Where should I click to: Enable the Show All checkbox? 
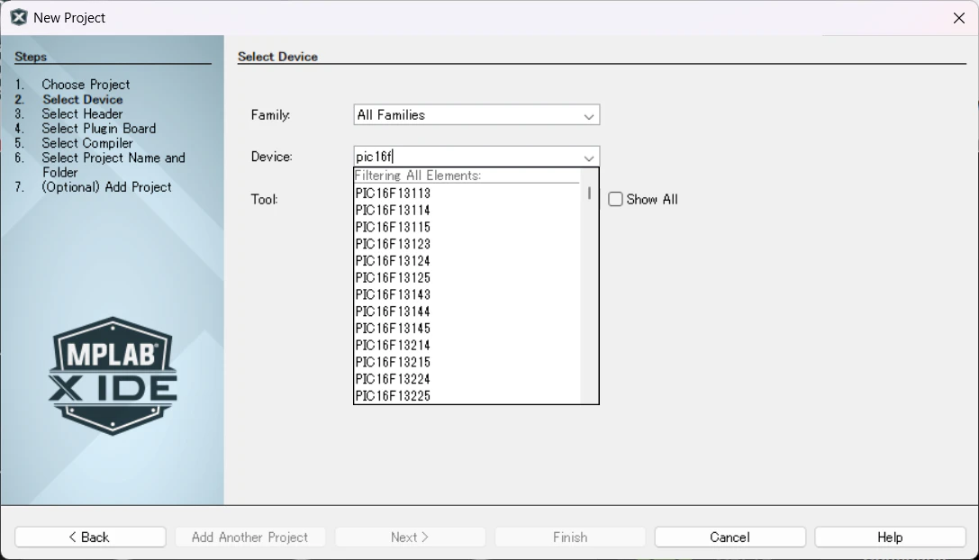(x=616, y=199)
